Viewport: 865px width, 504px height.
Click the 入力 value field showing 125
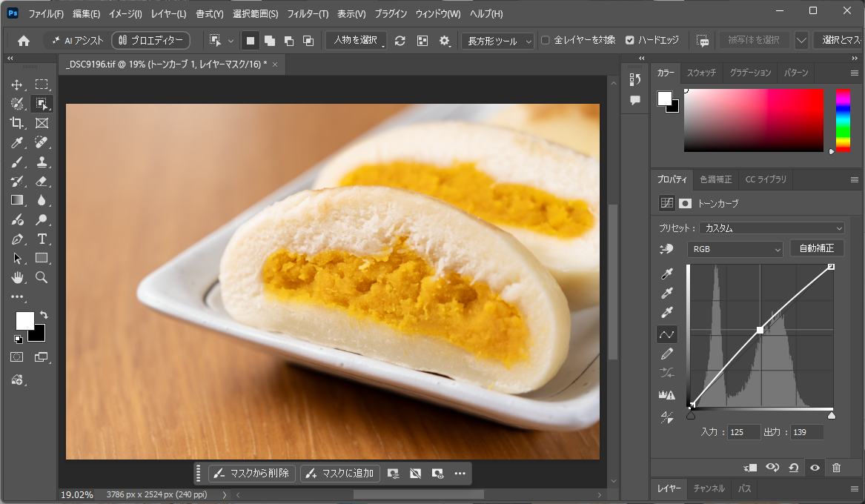pyautogui.click(x=743, y=432)
